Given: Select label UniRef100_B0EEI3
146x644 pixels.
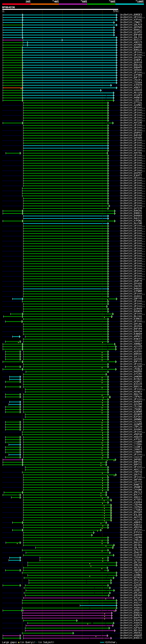Looking at the screenshot, I should (x=131, y=638).
